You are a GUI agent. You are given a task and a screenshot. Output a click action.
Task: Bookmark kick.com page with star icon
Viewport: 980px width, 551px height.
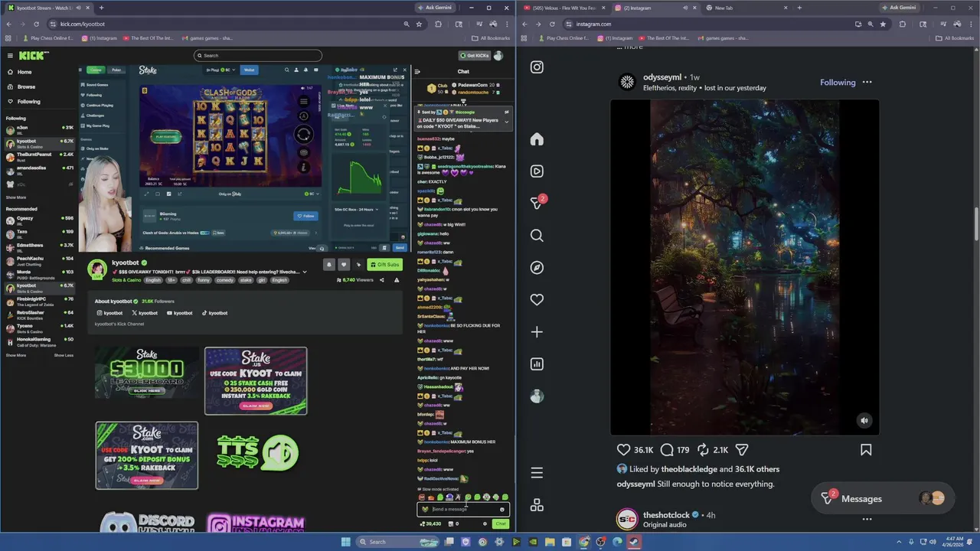tap(419, 24)
